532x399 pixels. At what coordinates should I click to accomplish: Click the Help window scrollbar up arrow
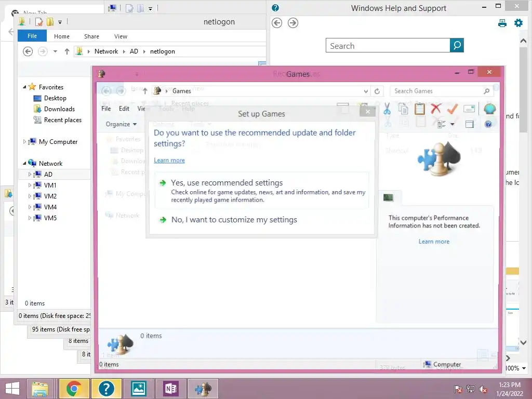click(523, 41)
